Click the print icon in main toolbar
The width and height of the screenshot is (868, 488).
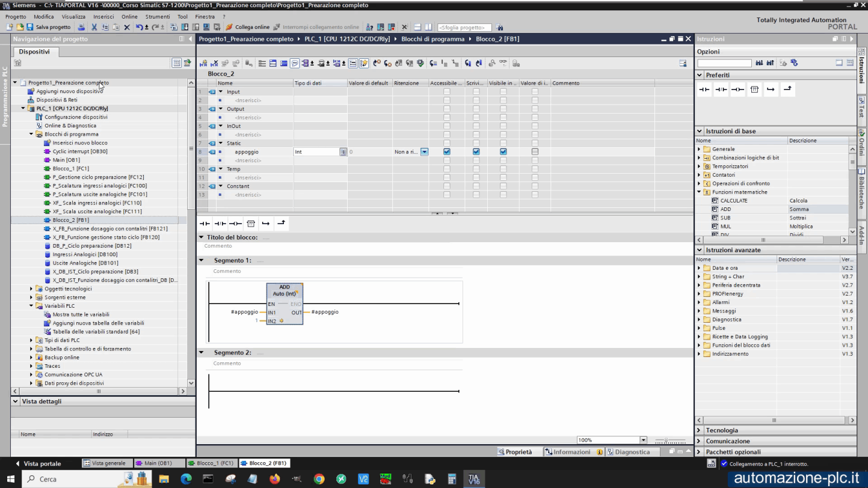(82, 27)
